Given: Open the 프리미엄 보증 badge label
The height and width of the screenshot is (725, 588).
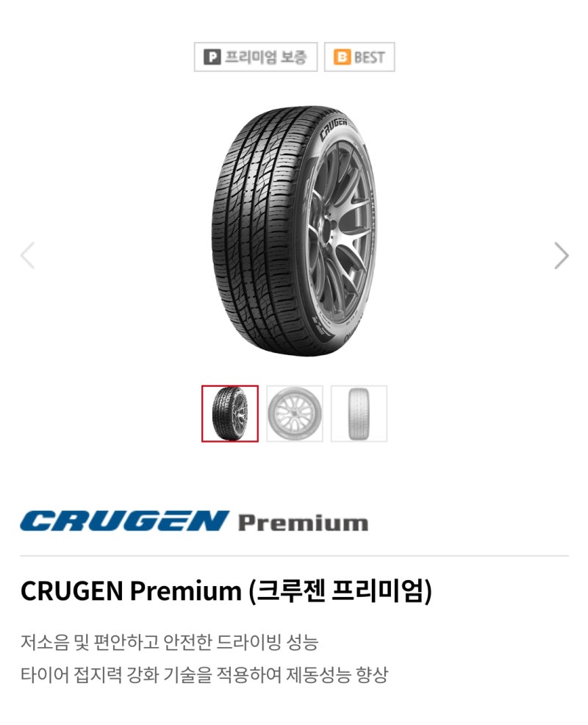Looking at the screenshot, I should pyautogui.click(x=265, y=57).
